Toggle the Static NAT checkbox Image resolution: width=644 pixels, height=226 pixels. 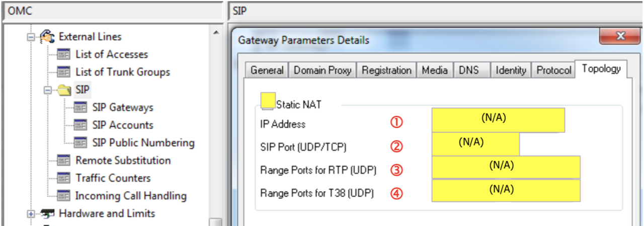click(x=268, y=101)
